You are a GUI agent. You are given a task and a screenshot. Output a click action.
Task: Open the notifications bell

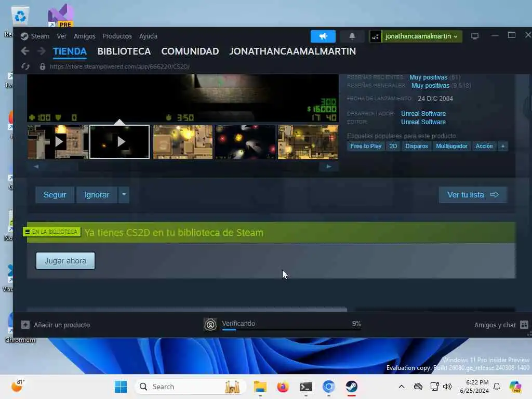pos(352,36)
